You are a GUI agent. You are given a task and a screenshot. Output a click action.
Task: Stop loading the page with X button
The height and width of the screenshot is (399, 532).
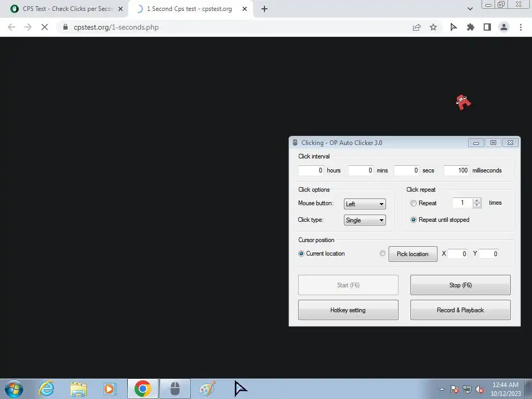pyautogui.click(x=45, y=27)
